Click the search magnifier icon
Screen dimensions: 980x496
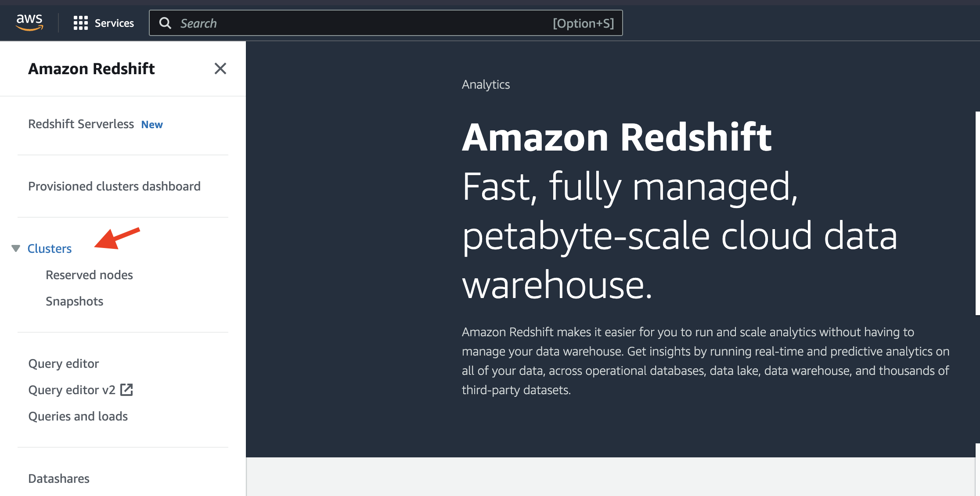pyautogui.click(x=165, y=23)
